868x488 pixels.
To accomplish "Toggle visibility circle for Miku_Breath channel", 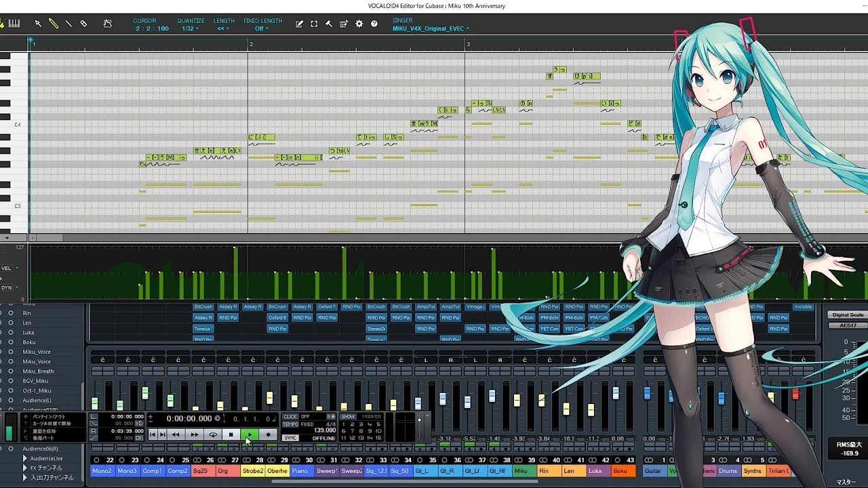I will click(10, 371).
